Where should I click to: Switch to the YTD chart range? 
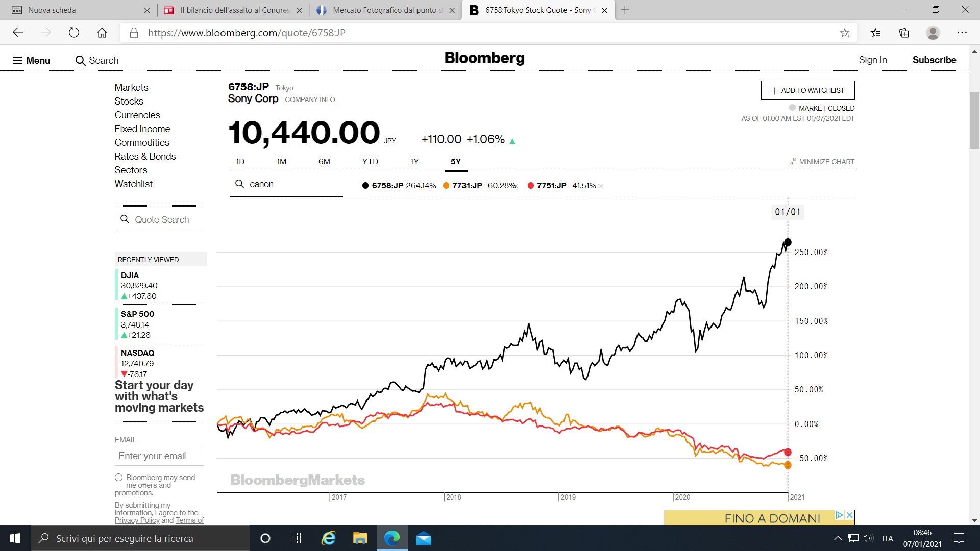tap(370, 162)
